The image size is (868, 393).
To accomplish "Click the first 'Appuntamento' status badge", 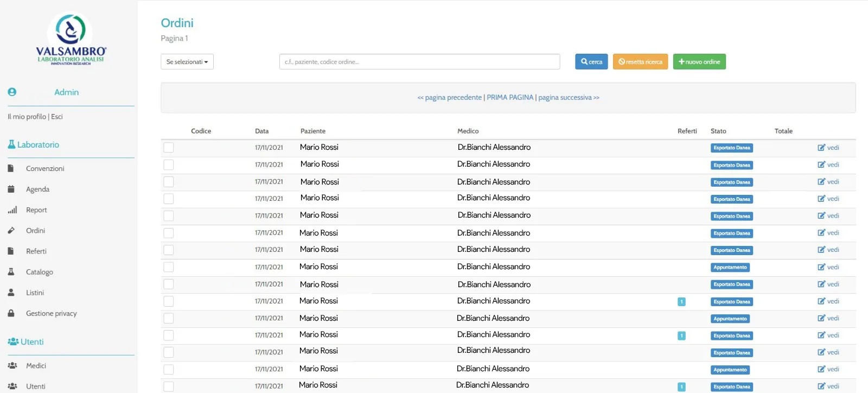I will pyautogui.click(x=730, y=268).
